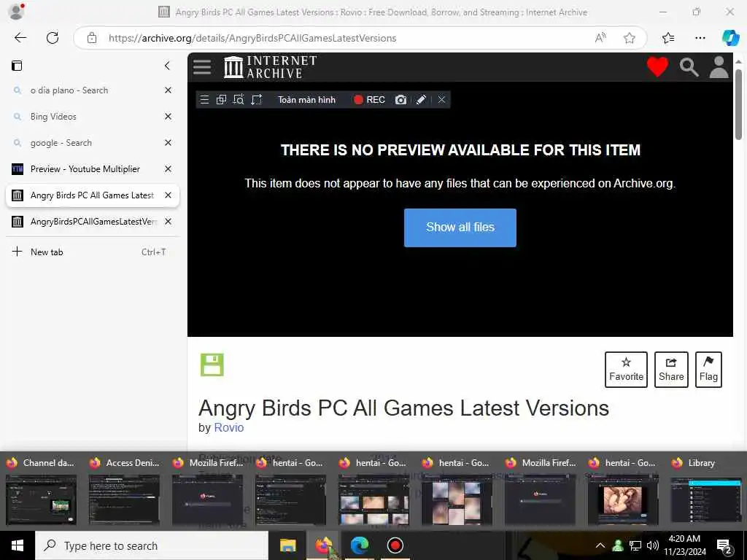Open the Copilot sidebar icon
Screen dimensions: 747x560
pos(730,38)
